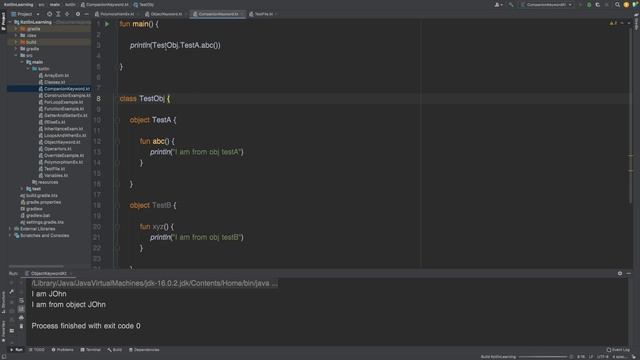Viewport: 640px width, 360px height.
Task: Select ObjectKeywordKt run tab
Action: click(49, 273)
